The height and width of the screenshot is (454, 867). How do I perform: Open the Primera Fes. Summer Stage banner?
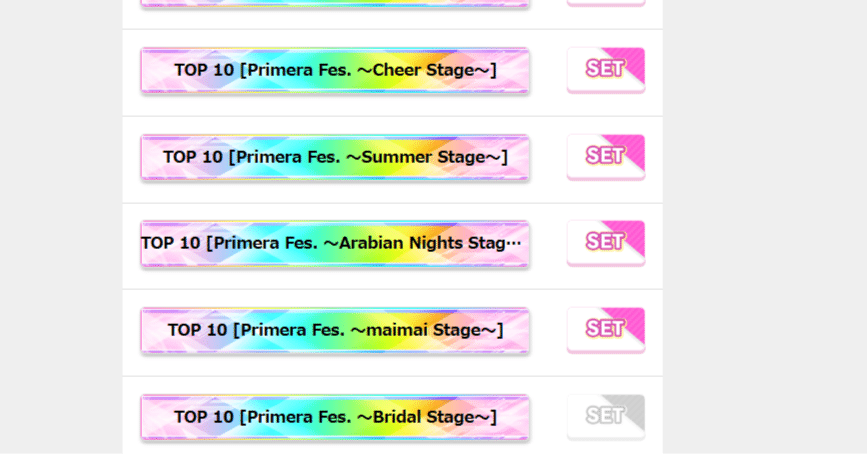(335, 157)
